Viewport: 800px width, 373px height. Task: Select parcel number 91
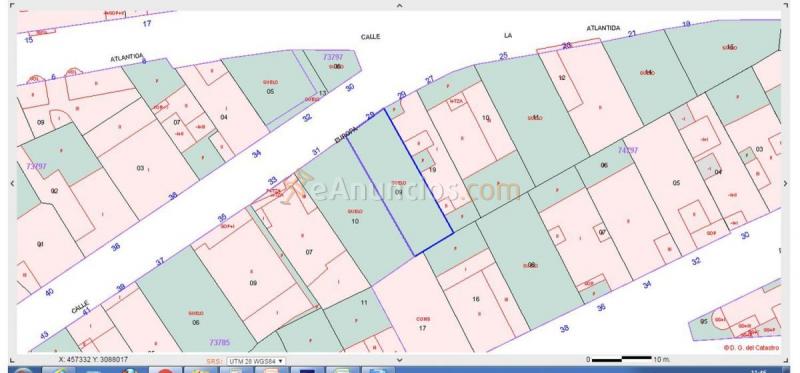[40, 244]
